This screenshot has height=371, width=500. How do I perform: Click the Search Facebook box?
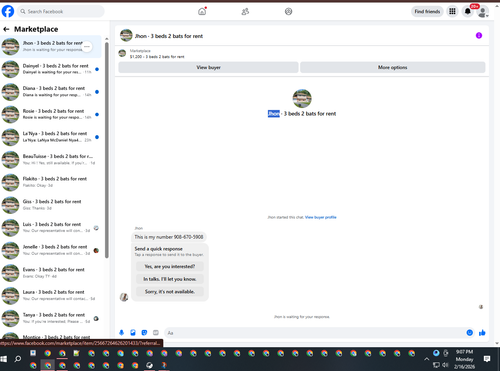(61, 11)
